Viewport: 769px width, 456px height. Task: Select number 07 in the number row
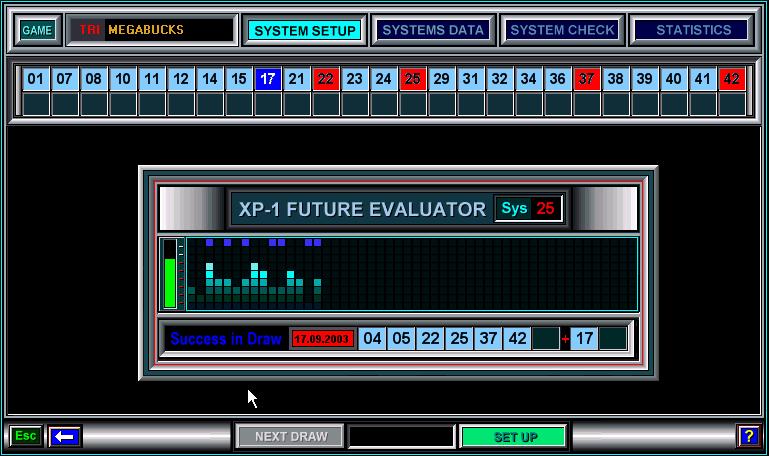pos(64,78)
